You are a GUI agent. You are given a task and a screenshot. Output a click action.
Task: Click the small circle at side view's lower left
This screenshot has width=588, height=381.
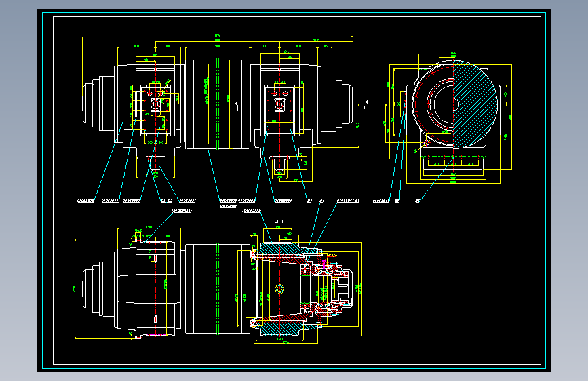[x=427, y=143]
